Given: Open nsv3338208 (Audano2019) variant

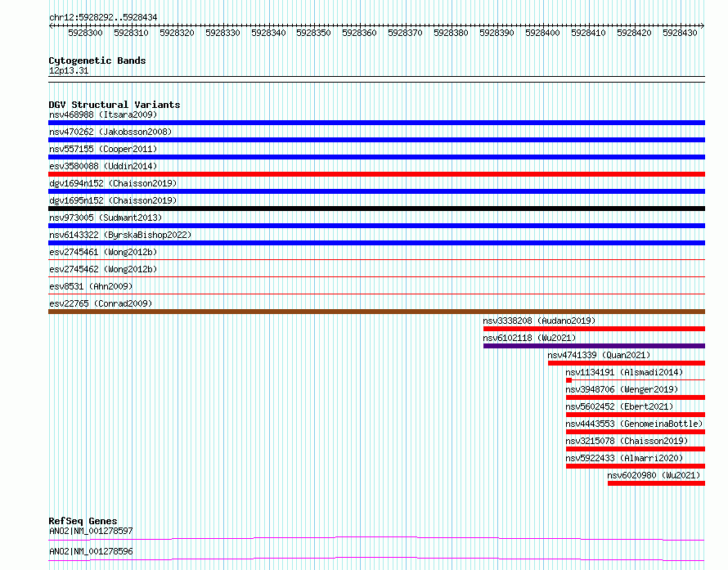Looking at the screenshot, I should click(539, 321).
